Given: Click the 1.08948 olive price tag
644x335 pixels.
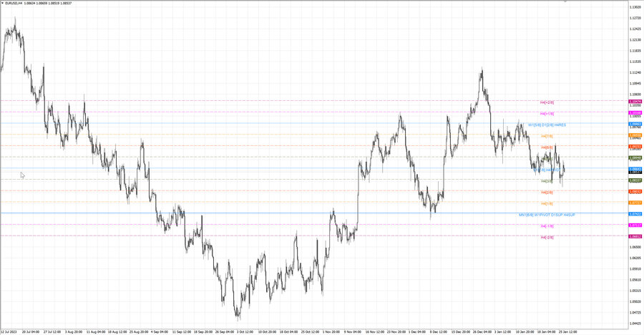Looking at the screenshot, I should [635, 158].
